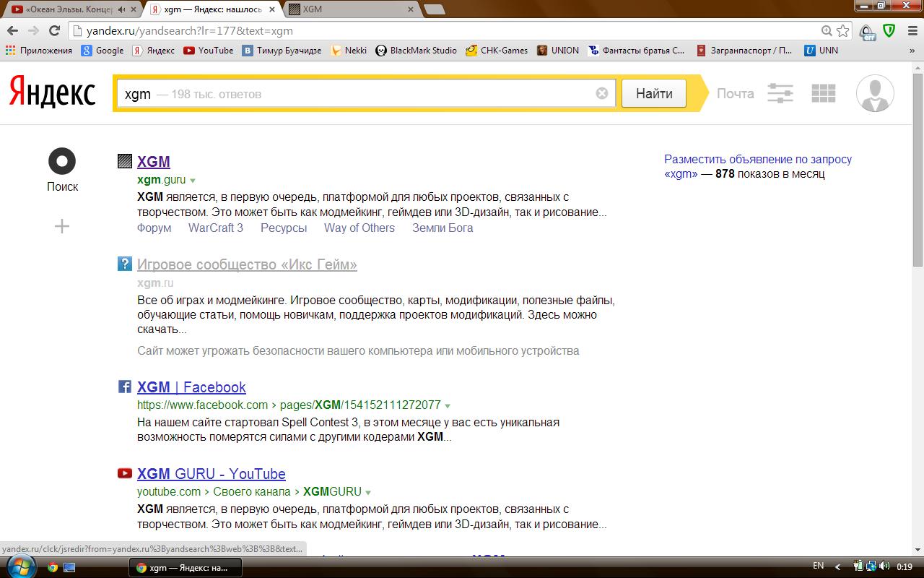Click the question mark icon beside Игровое сообщество
The height and width of the screenshot is (578, 924).
125,264
